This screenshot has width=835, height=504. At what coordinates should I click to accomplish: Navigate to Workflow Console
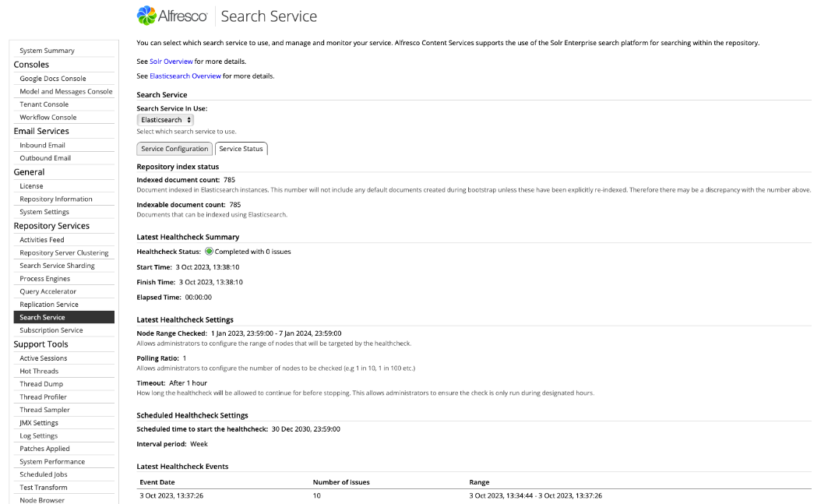click(48, 117)
